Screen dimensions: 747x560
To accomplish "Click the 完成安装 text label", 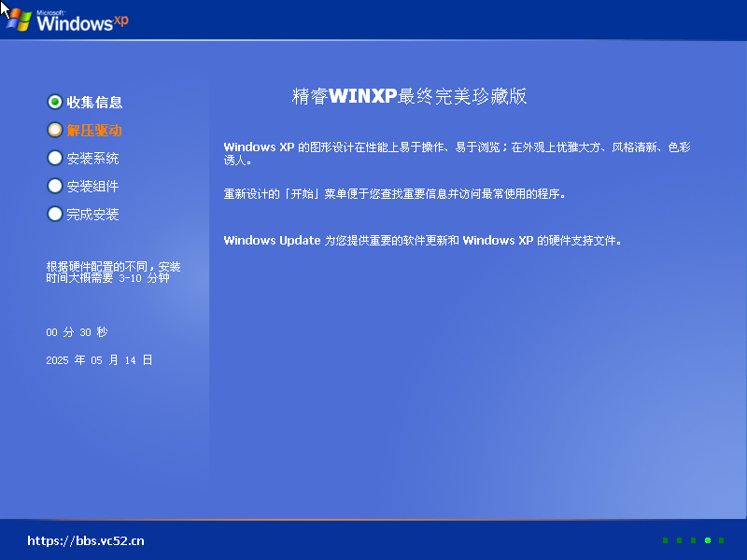I will (92, 214).
